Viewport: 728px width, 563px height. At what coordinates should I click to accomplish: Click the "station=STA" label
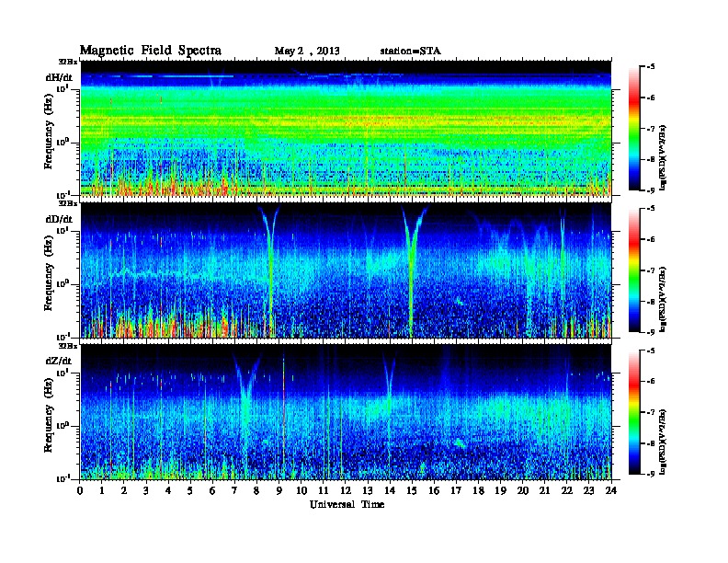[411, 52]
